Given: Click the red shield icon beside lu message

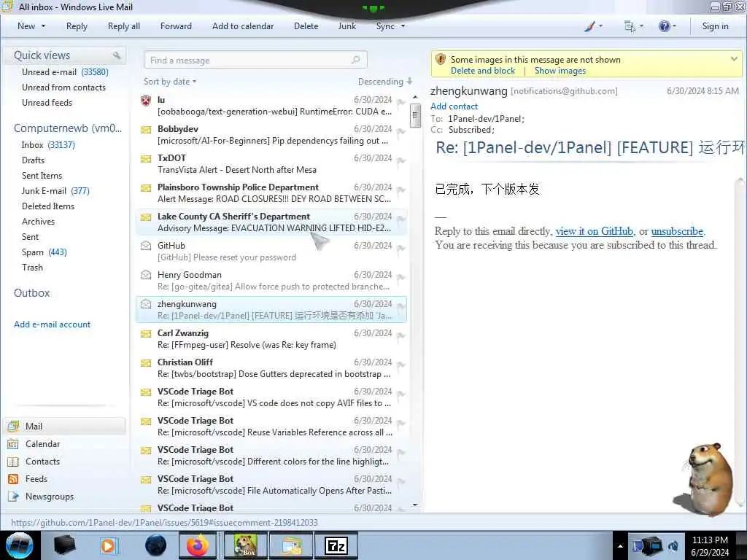Looking at the screenshot, I should [x=146, y=101].
